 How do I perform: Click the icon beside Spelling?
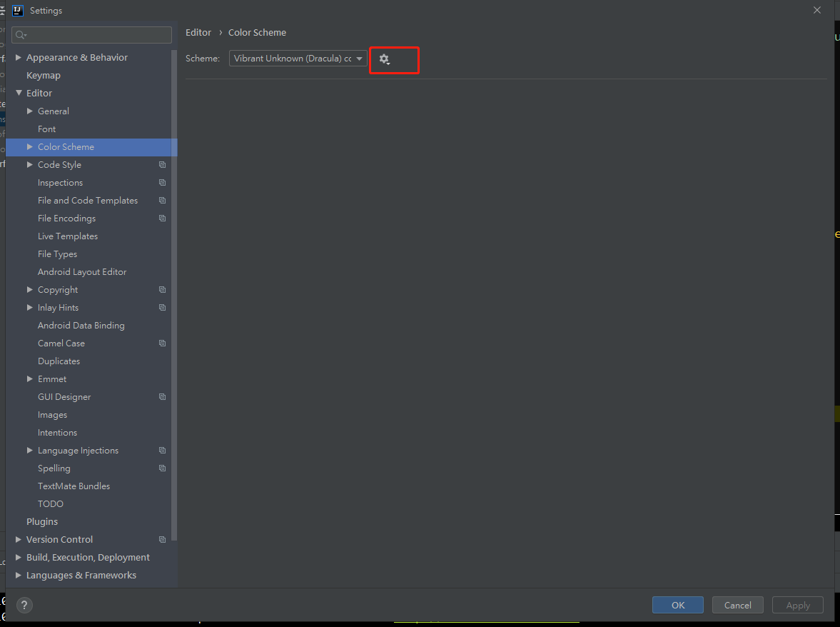[163, 468]
